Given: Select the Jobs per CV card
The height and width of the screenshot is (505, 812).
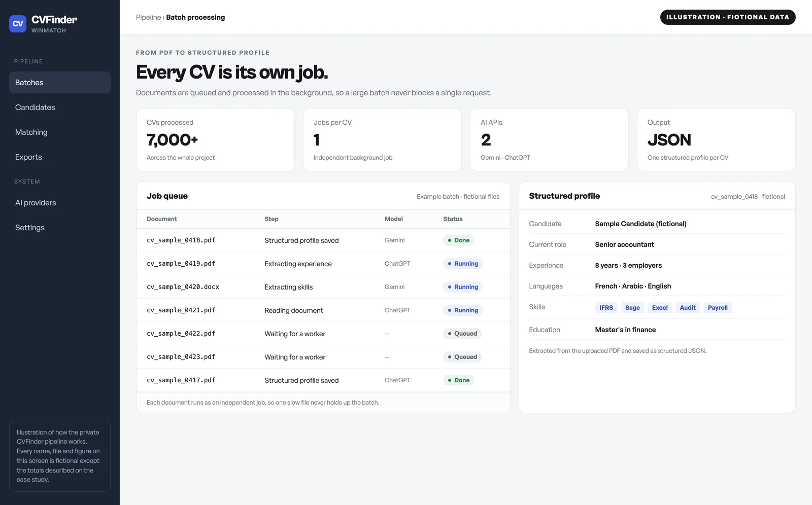Looking at the screenshot, I should 382,139.
